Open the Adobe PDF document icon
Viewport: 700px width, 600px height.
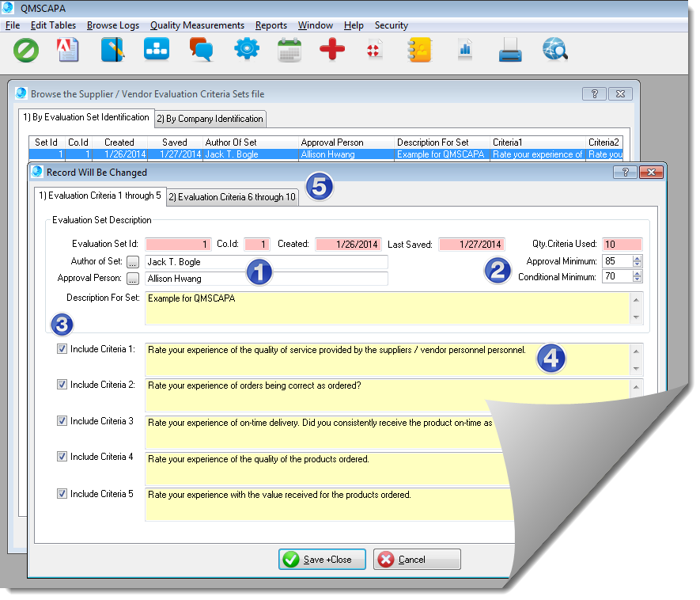(69, 51)
